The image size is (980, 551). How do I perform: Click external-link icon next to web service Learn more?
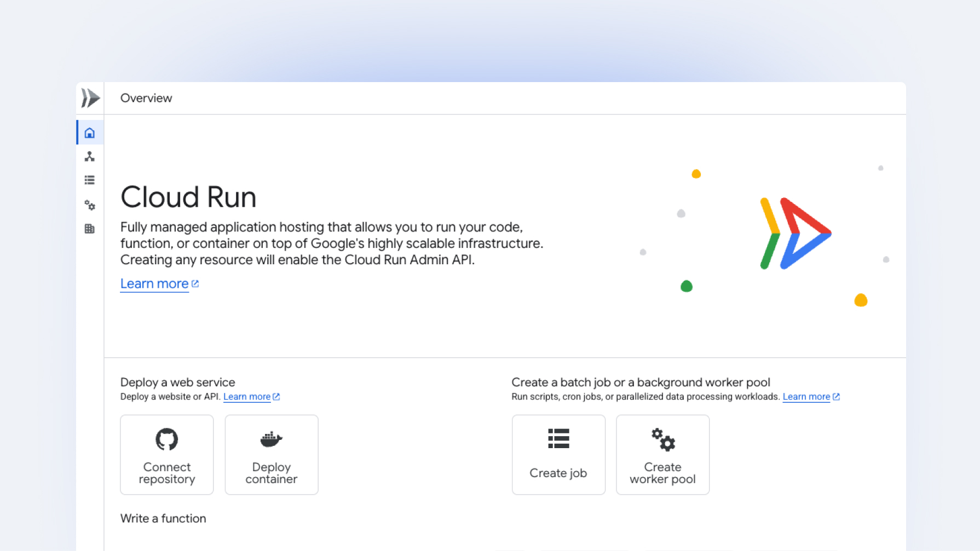tap(276, 397)
